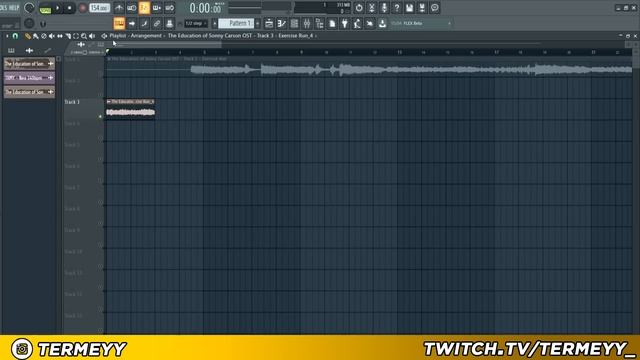Open Track 3 audio clip menu arrow
The height and width of the screenshot is (360, 640).
tap(109, 102)
